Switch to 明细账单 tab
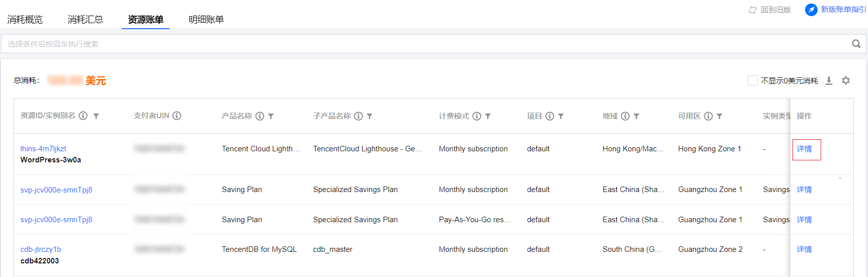 [206, 20]
